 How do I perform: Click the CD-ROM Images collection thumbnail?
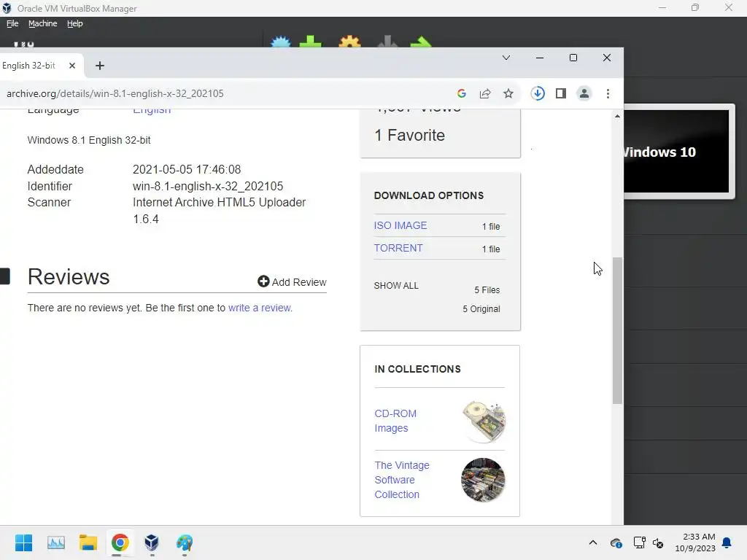tap(484, 421)
